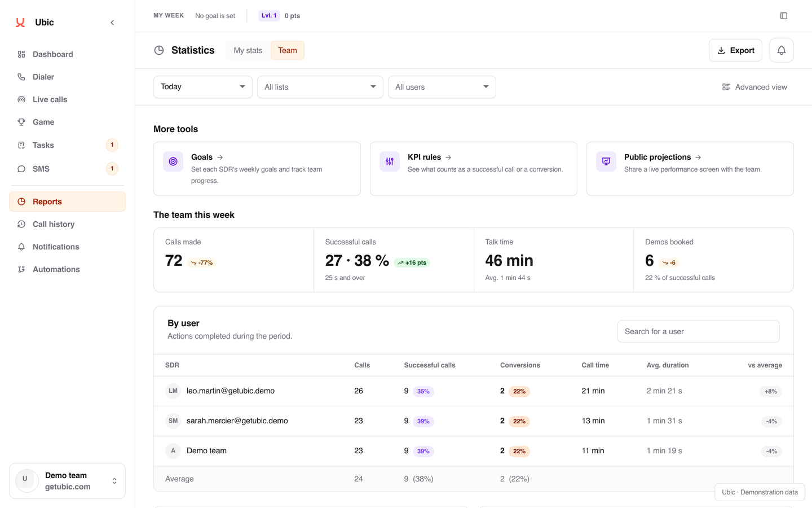This screenshot has height=508, width=812.
Task: Click the Tasks checklist icon
Action: [21, 145]
